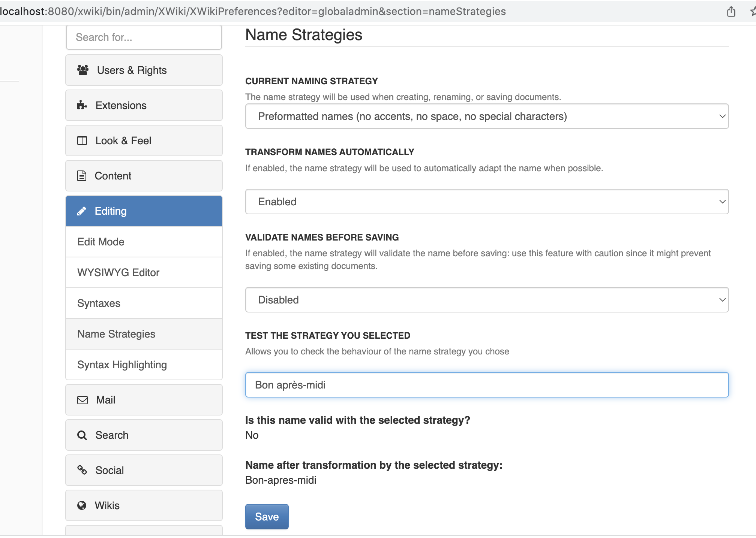Click the Search magnifier icon in sidebar

coord(82,435)
